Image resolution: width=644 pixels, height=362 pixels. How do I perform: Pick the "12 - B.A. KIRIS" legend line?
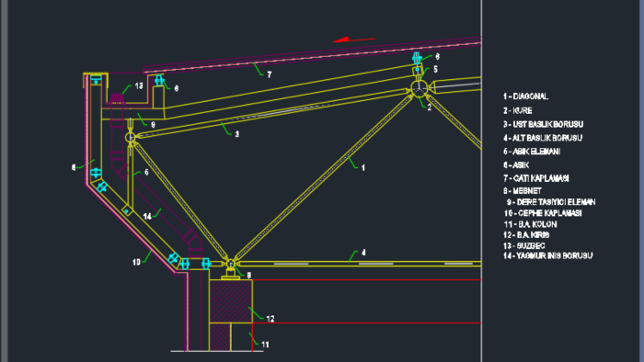(526, 235)
